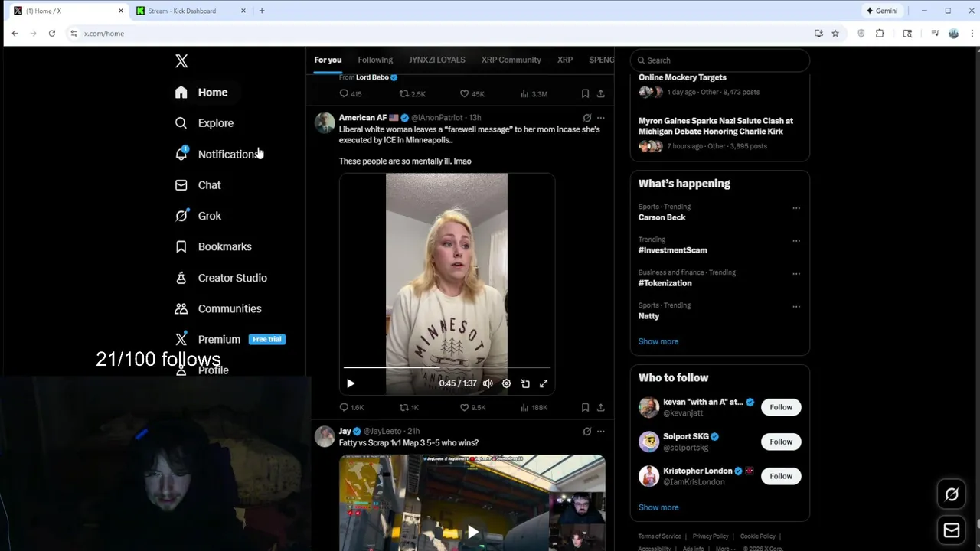Share the American AF post

pos(601,408)
